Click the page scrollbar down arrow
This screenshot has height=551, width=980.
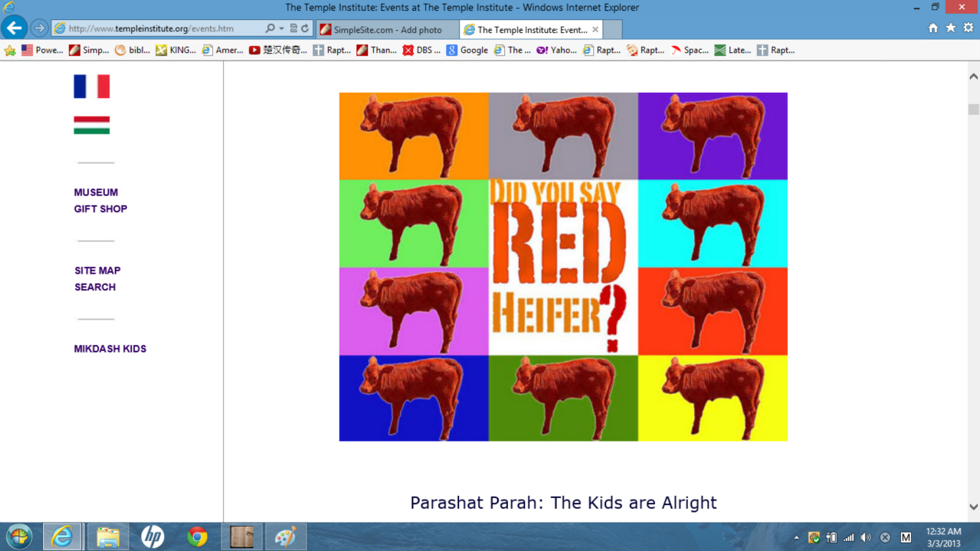coord(973,507)
